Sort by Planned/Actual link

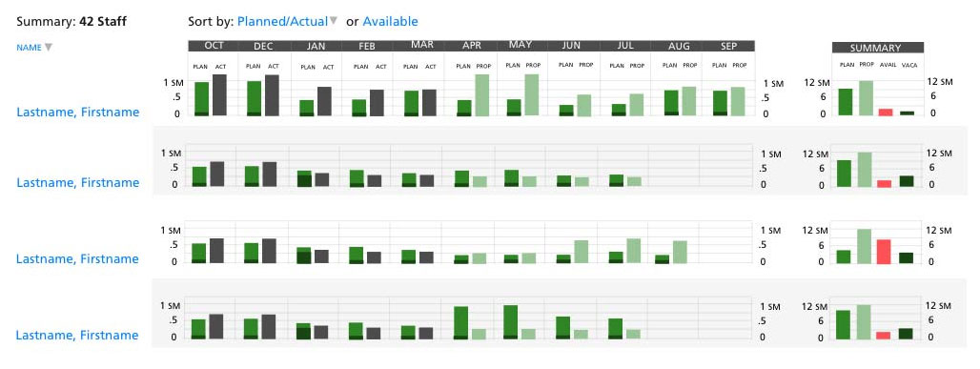coord(282,21)
